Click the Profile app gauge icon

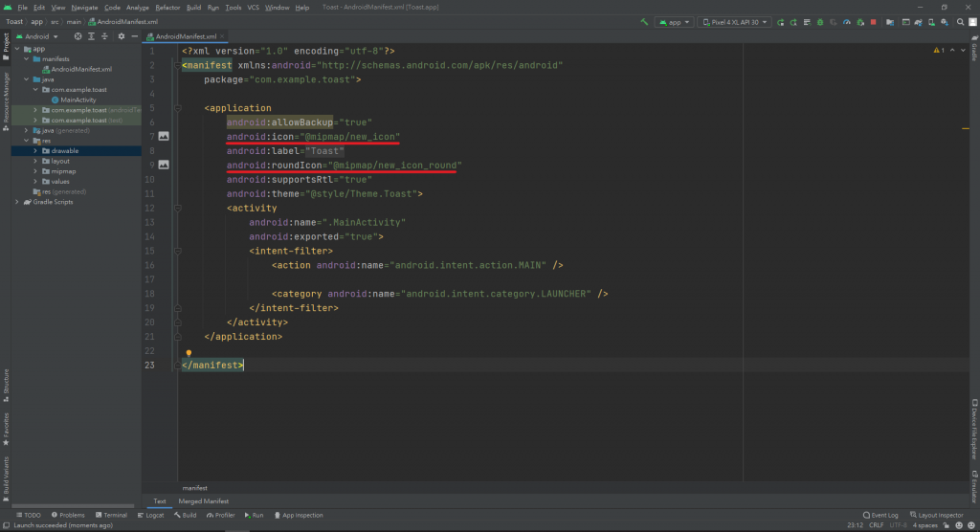pyautogui.click(x=847, y=22)
